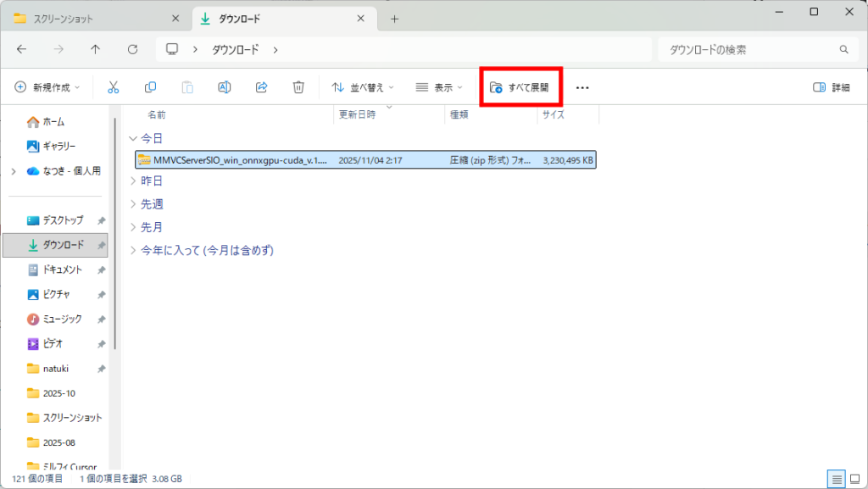Open the 新規作成 dropdown
The height and width of the screenshot is (489, 868).
47,87
